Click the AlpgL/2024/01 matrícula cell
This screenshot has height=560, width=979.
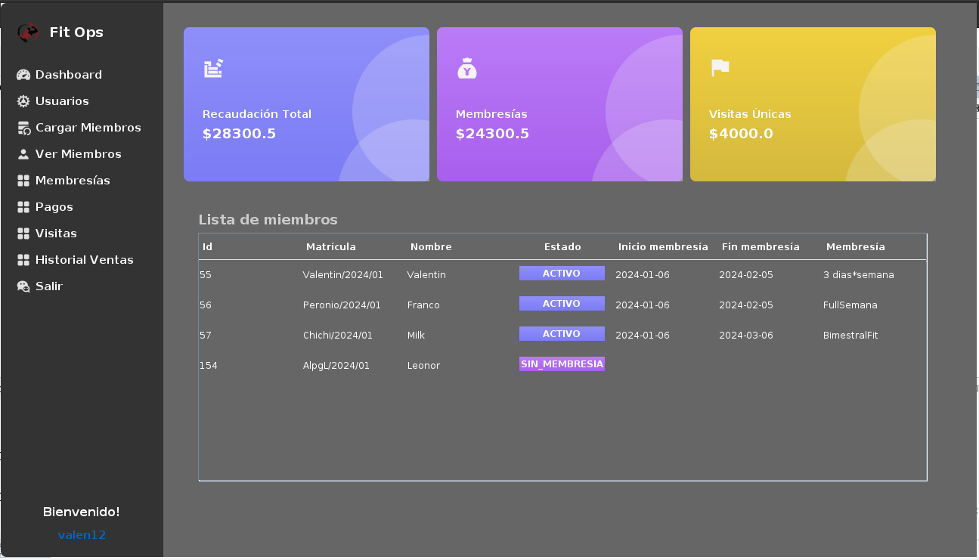coord(336,366)
